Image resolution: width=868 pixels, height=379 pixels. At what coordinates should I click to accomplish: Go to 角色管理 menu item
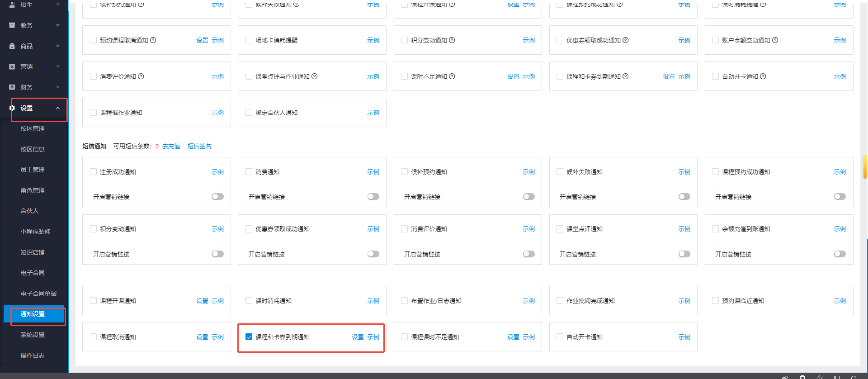[x=33, y=190]
